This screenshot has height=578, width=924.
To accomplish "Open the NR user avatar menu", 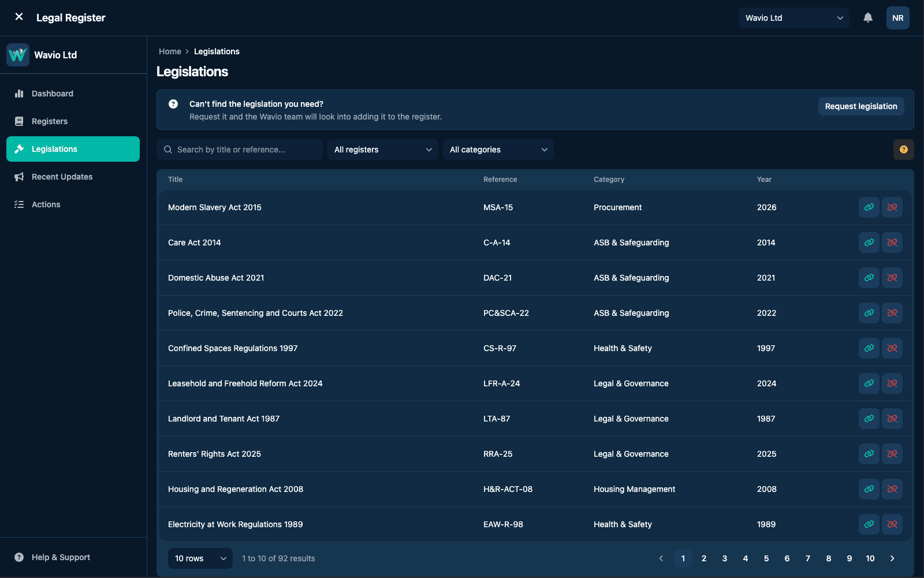I will [x=898, y=18].
